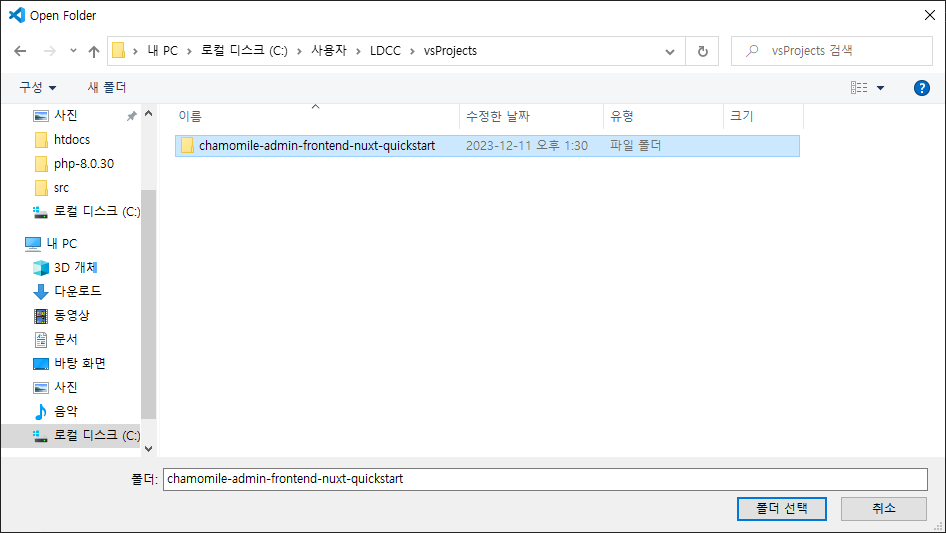
Task: Open php-8.0.30 folder in the sidebar
Action: coord(83,164)
